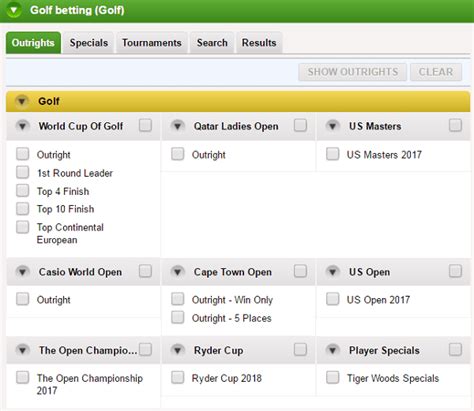Collapse the Player Specials group arrow

point(333,350)
